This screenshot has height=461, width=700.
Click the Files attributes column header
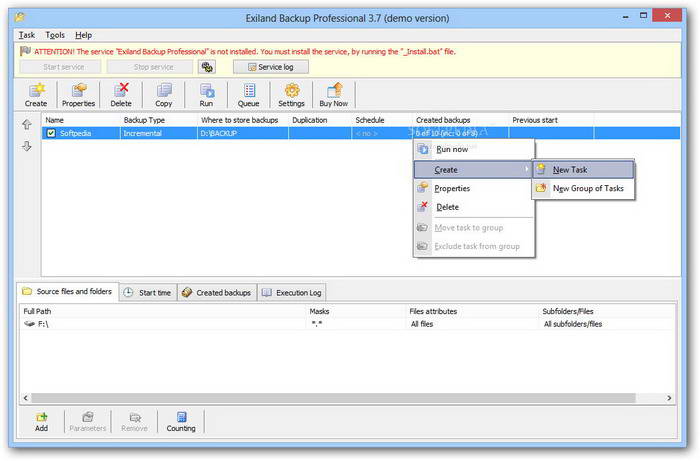[x=472, y=311]
